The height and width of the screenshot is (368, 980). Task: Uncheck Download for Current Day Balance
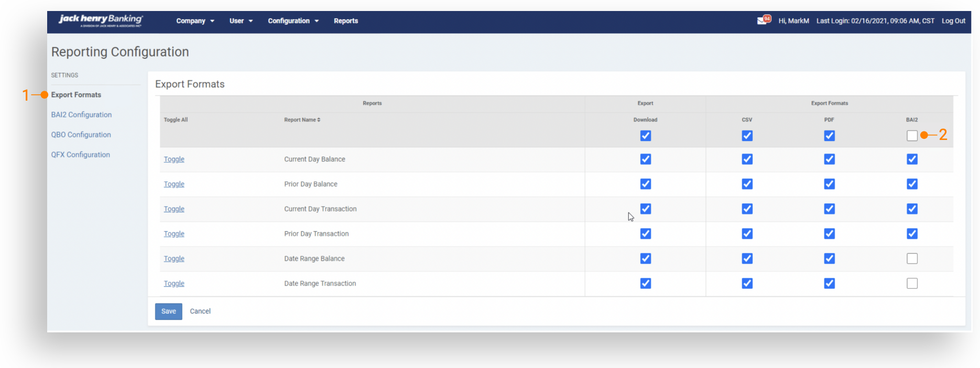[x=646, y=159]
